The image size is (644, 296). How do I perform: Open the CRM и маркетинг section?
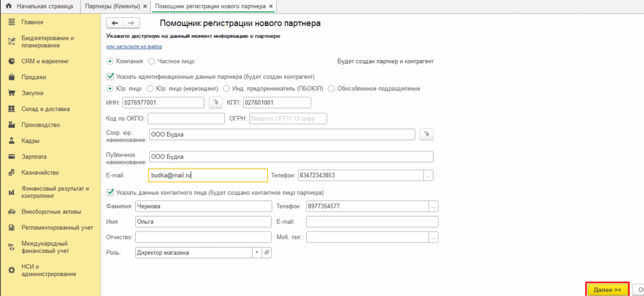[45, 61]
